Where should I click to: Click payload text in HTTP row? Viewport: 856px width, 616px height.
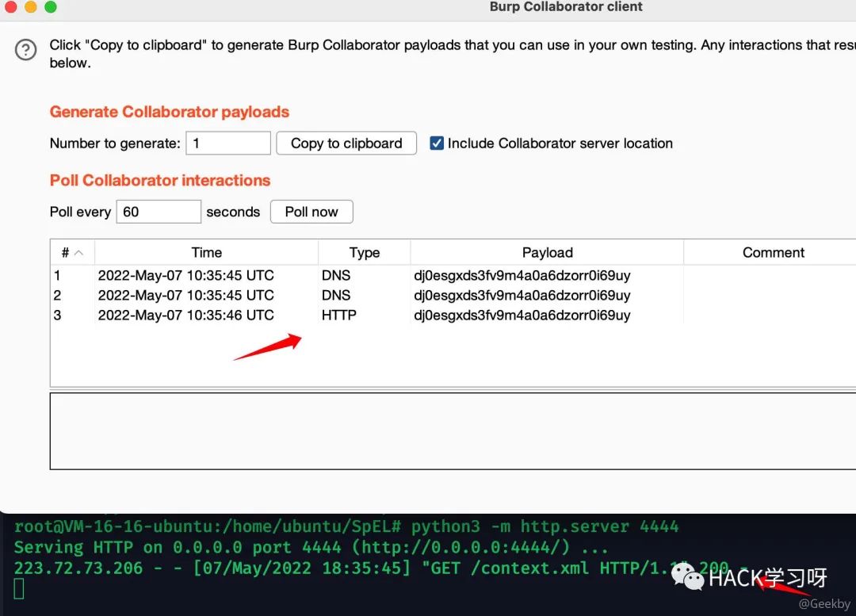pyautogui.click(x=522, y=315)
